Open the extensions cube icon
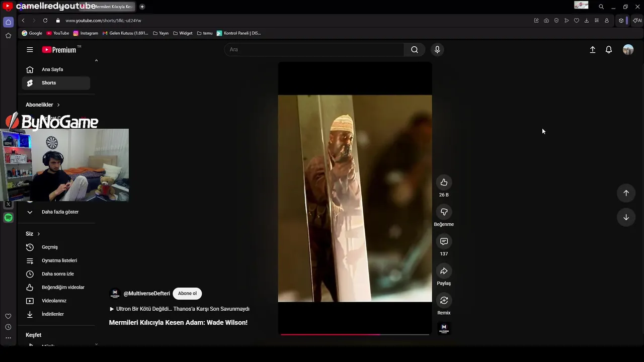 (x=621, y=21)
